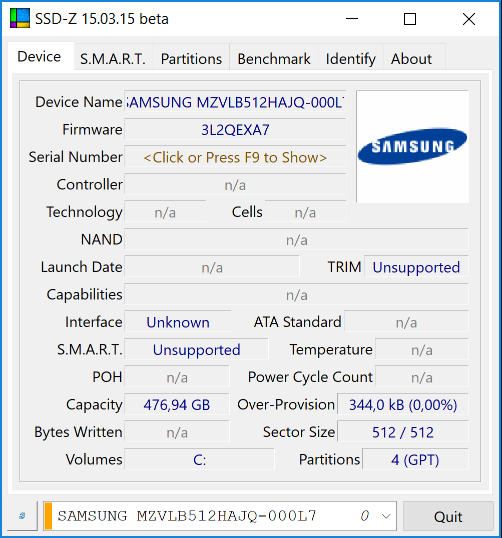Click the Sector Size value 512 / 512

pos(403,432)
